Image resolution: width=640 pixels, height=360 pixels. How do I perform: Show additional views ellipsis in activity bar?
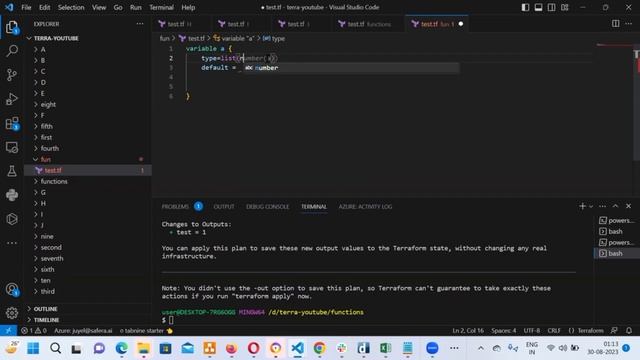coord(12,243)
